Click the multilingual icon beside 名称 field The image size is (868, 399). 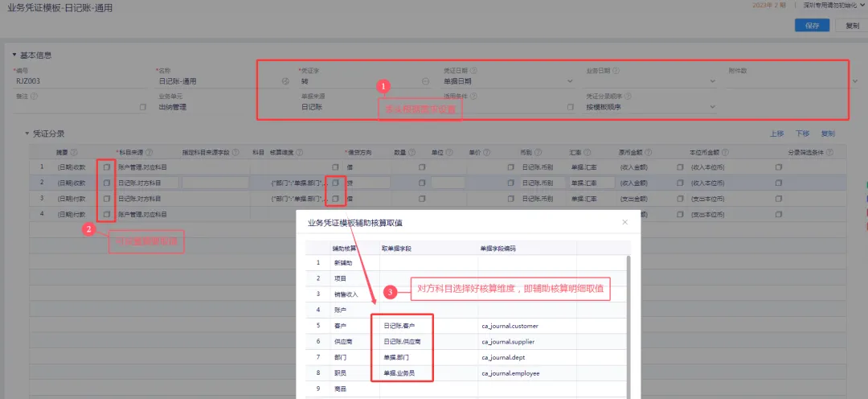(x=285, y=81)
